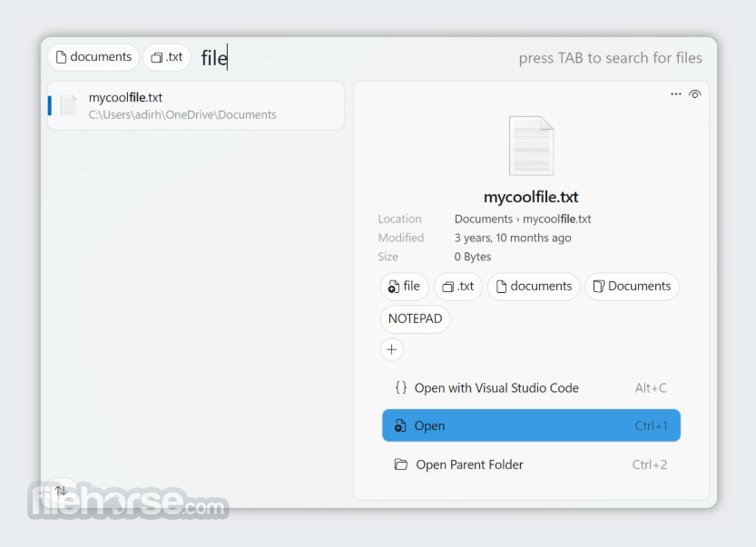
Task: Choose Open with Visual Studio Code
Action: click(x=531, y=388)
